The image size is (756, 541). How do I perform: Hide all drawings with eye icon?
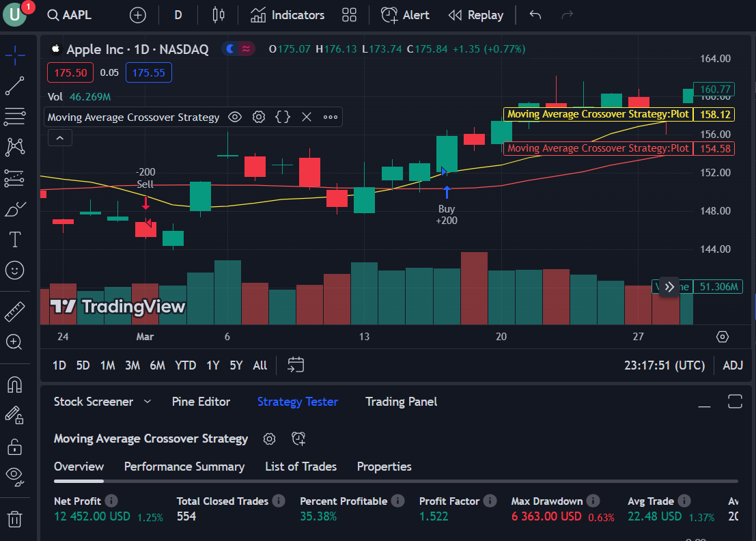15,476
